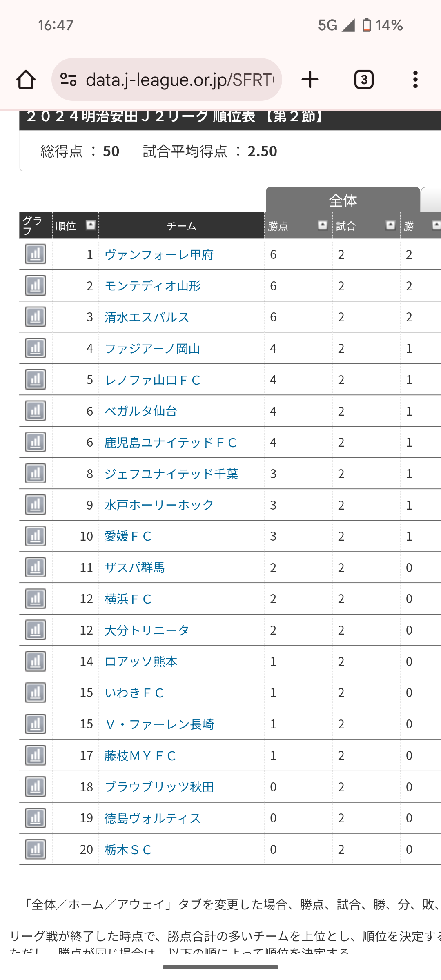Sort table by 試合 column arrow
Screen dimensions: 441x980
point(390,225)
